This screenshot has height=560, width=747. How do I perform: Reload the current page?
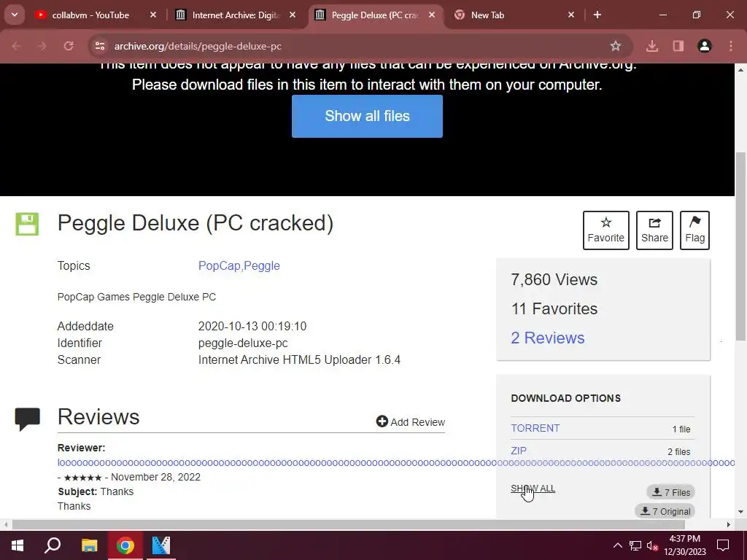point(69,46)
